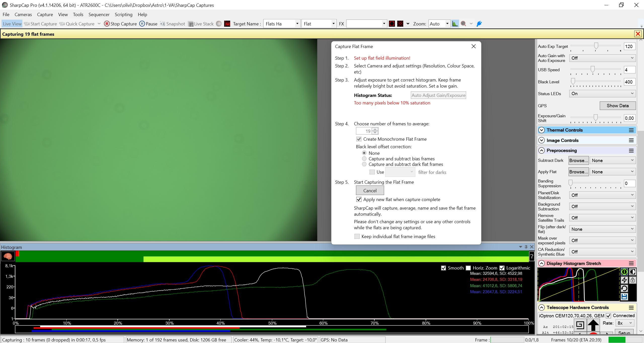
Task: Select Capture and subtract bias frames option
Action: [364, 159]
